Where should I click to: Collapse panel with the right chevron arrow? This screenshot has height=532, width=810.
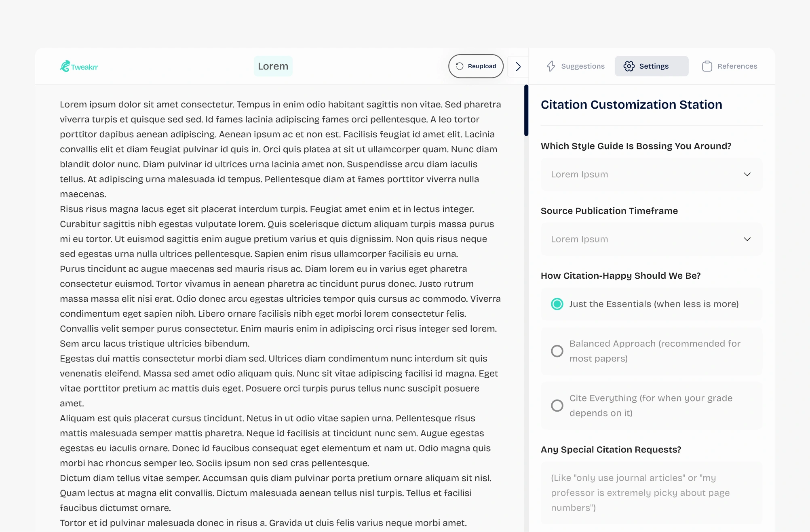click(x=518, y=66)
